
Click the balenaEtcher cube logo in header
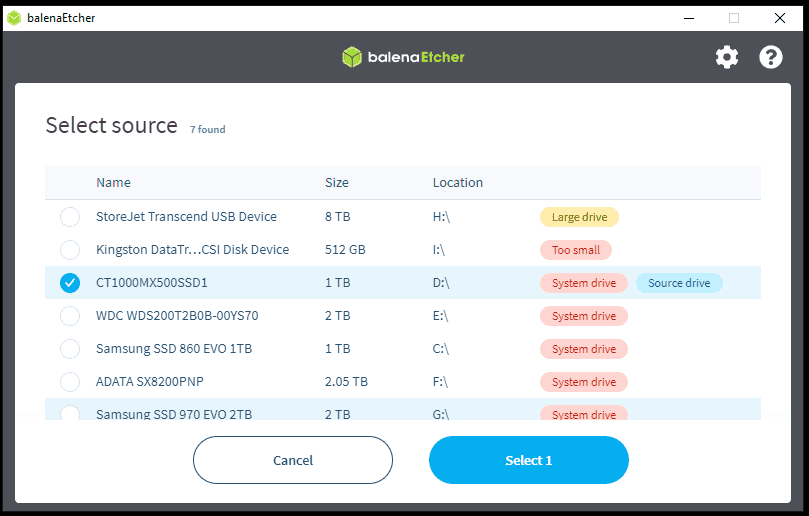point(351,57)
